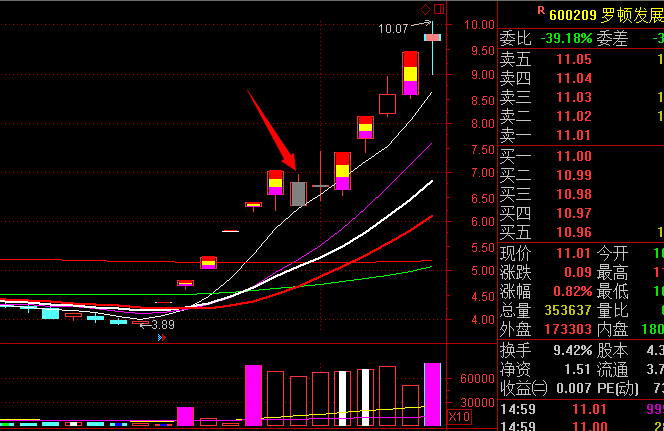The width and height of the screenshot is (664, 431).
Task: Click the 股本 label
Action: (612, 351)
